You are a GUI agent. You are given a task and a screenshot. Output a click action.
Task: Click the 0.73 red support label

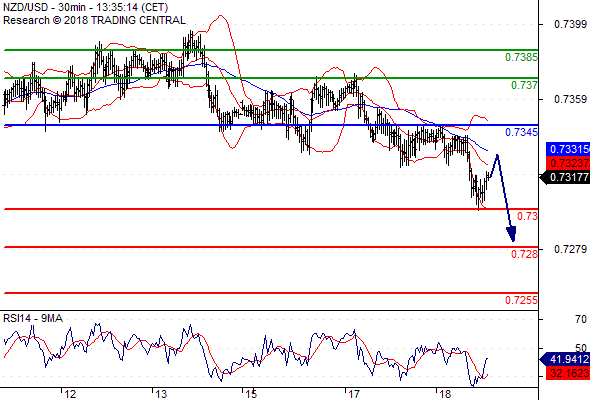[527, 216]
